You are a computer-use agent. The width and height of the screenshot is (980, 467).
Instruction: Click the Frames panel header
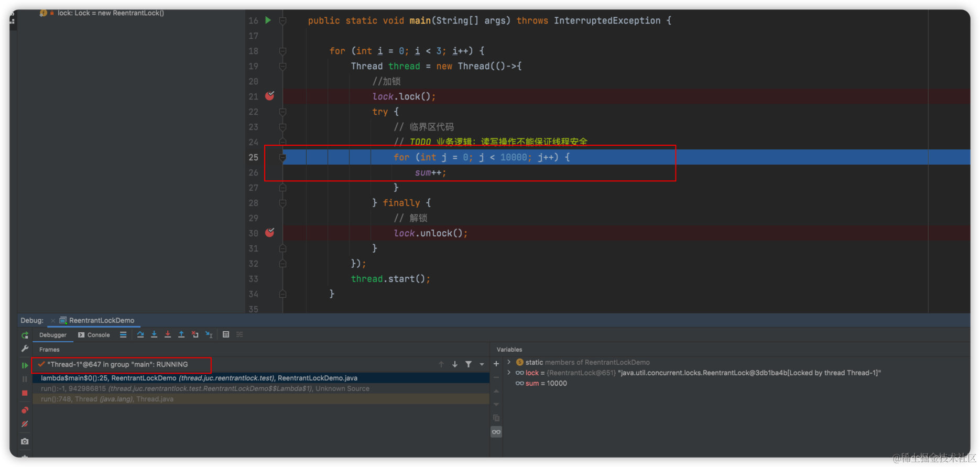[x=49, y=350]
